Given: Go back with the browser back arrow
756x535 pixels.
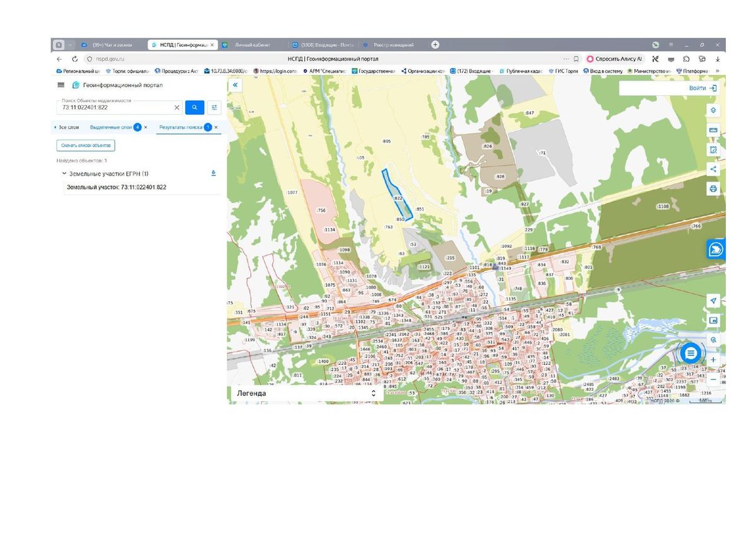Looking at the screenshot, I should pos(59,59).
